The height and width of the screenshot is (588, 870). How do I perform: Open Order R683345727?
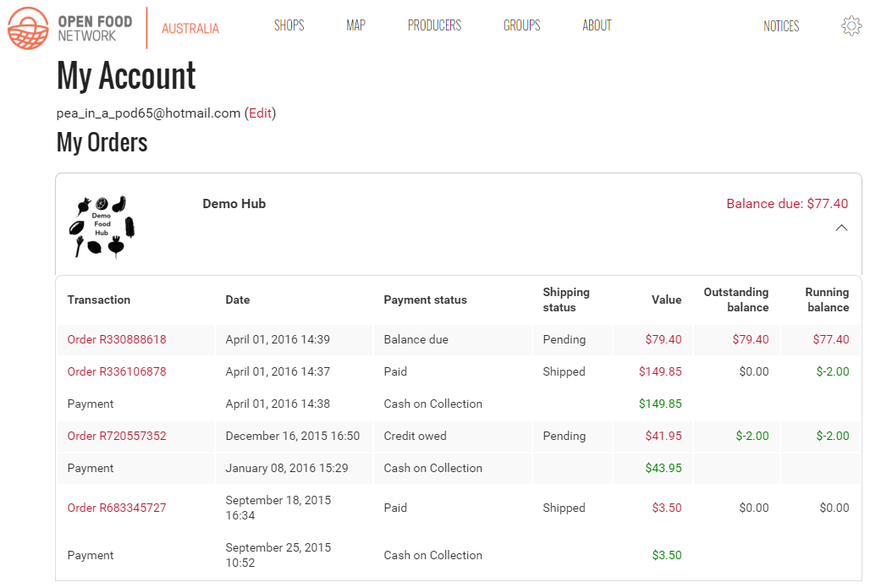tap(117, 508)
